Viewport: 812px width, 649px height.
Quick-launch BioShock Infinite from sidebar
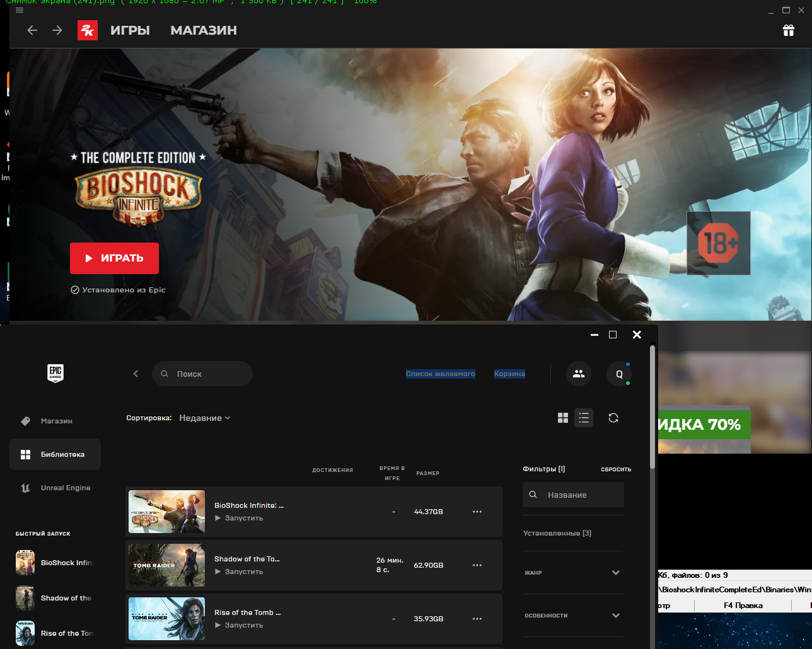pos(54,563)
